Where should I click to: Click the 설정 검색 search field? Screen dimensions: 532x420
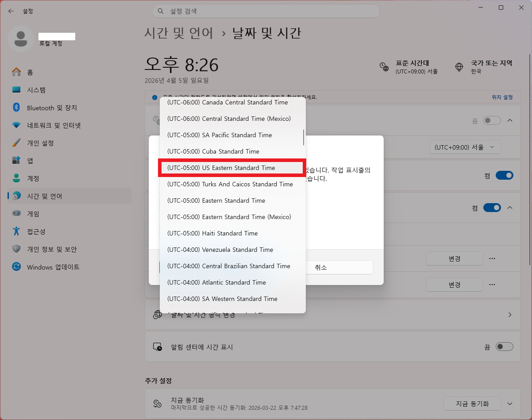(266, 11)
